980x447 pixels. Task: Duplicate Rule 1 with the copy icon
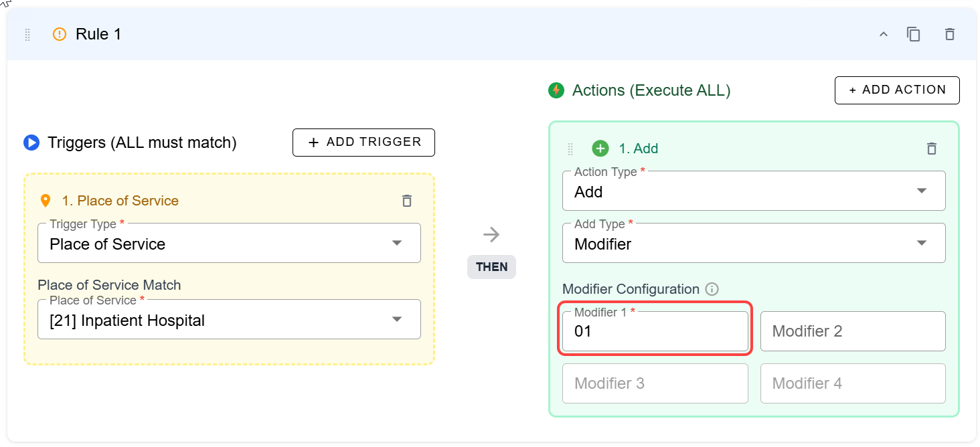pos(913,34)
